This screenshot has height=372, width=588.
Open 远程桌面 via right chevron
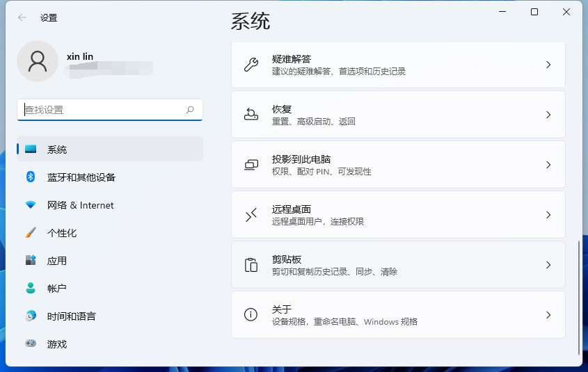click(548, 215)
